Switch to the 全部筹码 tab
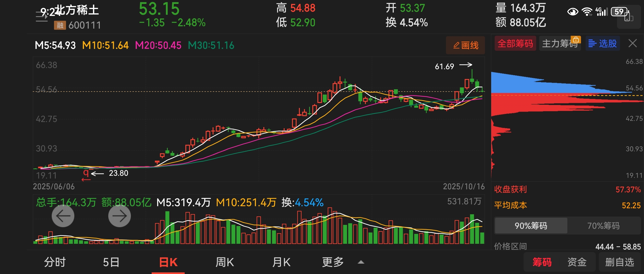Image resolution: width=644 pixels, height=274 pixels. click(x=515, y=44)
